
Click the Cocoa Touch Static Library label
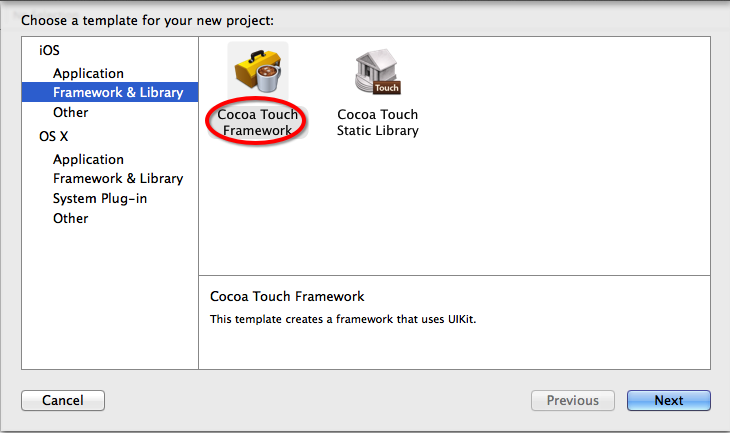pos(378,122)
